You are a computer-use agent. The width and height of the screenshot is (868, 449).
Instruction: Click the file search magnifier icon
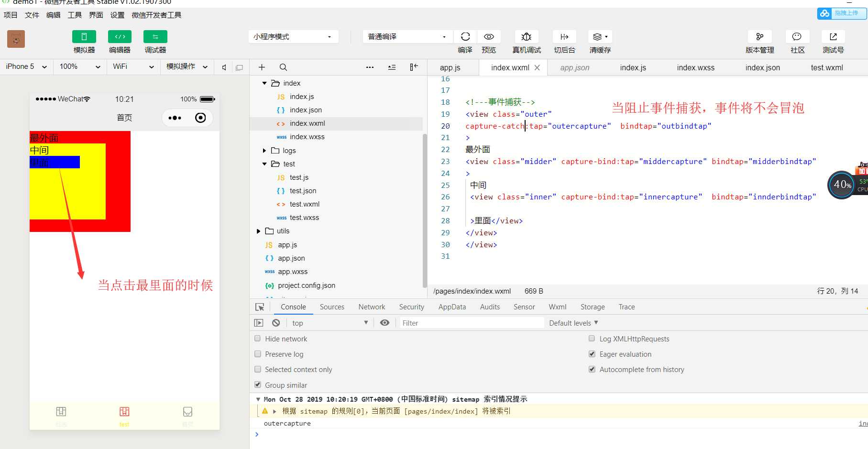coord(283,67)
